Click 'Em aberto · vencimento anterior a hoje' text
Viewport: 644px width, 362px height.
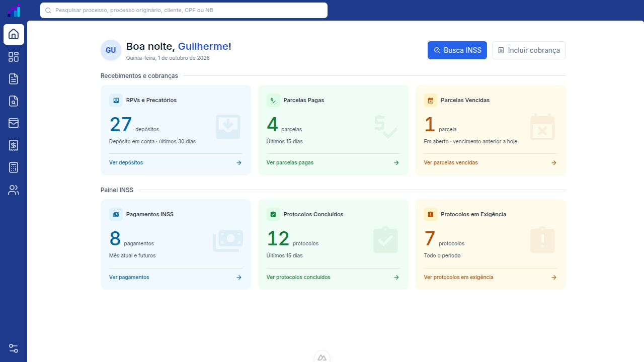[x=470, y=141]
